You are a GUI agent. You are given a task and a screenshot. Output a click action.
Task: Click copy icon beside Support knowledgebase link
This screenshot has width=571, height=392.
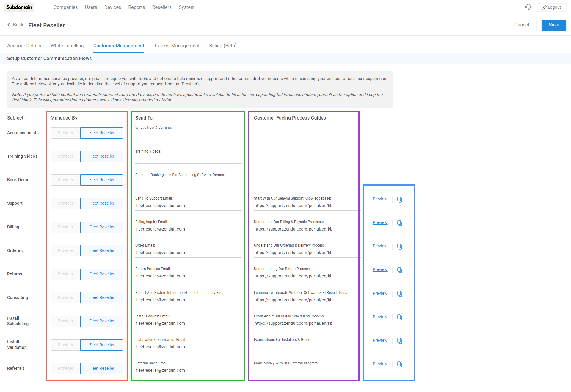pyautogui.click(x=399, y=199)
